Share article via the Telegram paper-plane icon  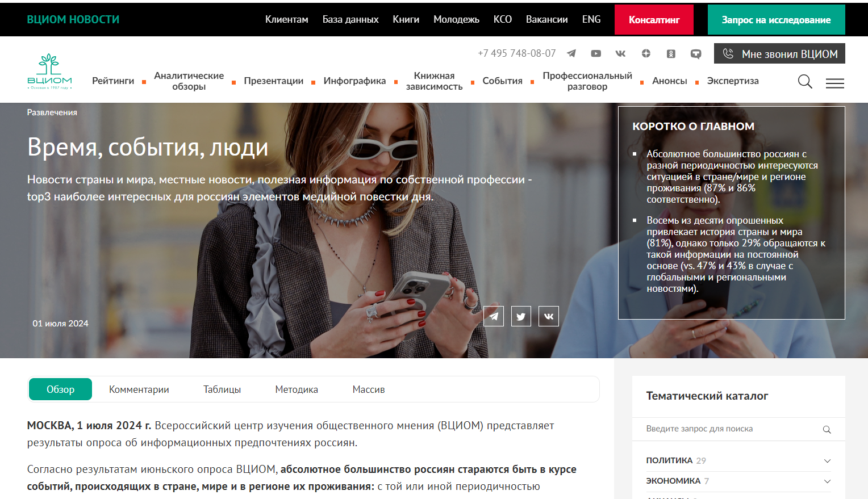[x=493, y=316]
